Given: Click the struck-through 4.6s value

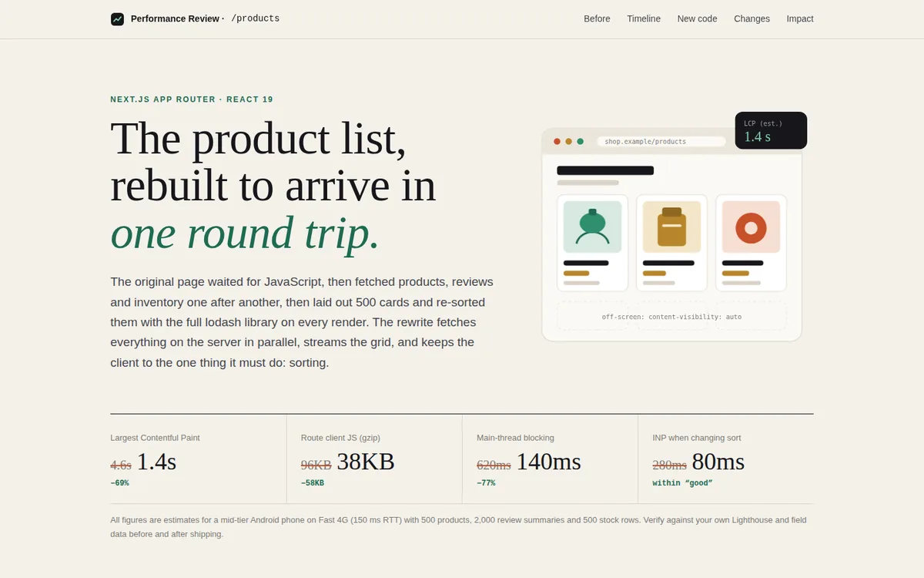Looking at the screenshot, I should [x=121, y=465].
